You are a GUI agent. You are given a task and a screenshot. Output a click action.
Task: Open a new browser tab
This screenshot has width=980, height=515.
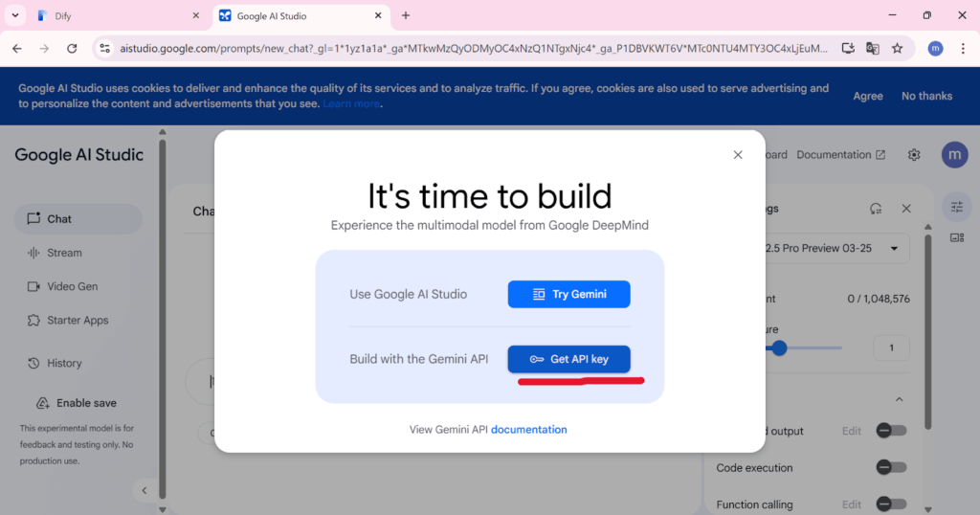[406, 15]
